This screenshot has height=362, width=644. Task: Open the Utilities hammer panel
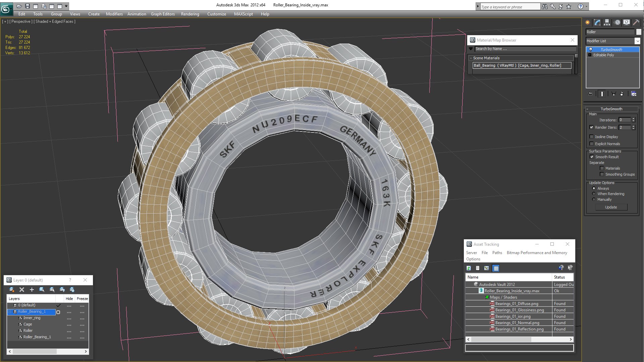pyautogui.click(x=636, y=22)
